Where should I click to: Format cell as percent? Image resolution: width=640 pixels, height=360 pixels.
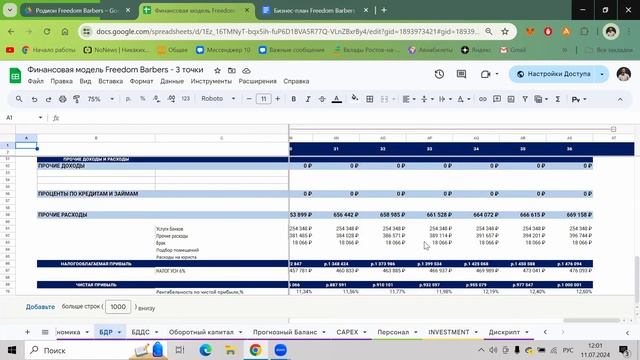[x=142, y=99]
